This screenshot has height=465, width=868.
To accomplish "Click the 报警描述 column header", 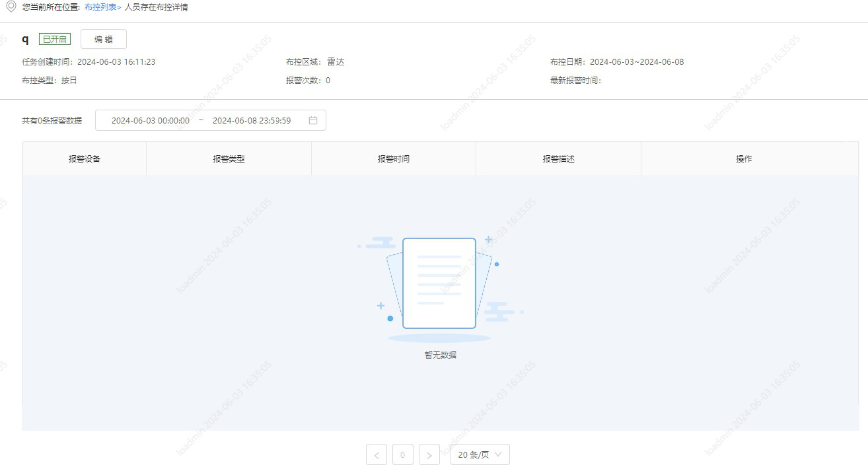I will pos(559,159).
